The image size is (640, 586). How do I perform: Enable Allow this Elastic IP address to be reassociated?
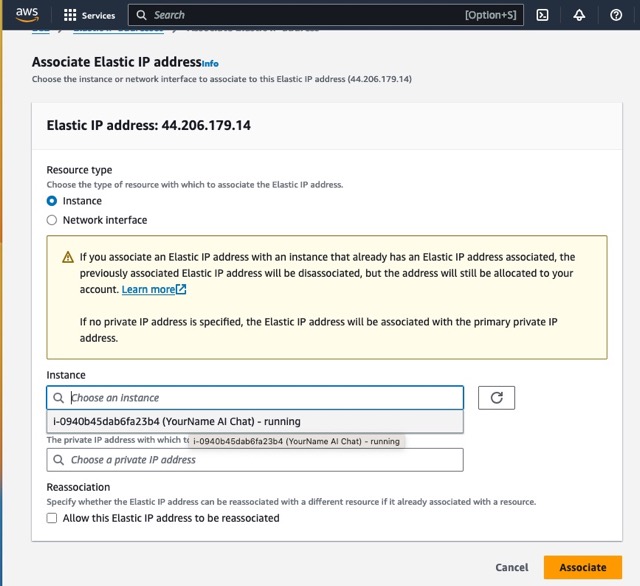(52, 518)
